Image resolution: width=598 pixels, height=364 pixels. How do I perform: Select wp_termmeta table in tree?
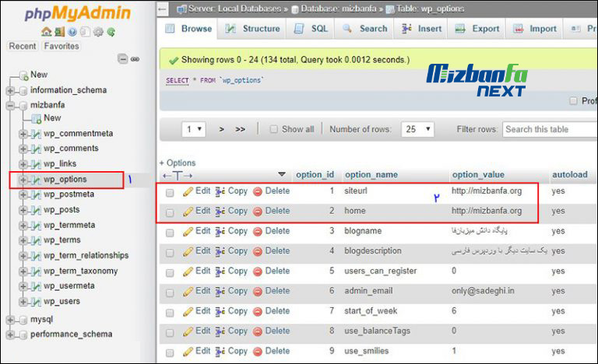pyautogui.click(x=69, y=226)
